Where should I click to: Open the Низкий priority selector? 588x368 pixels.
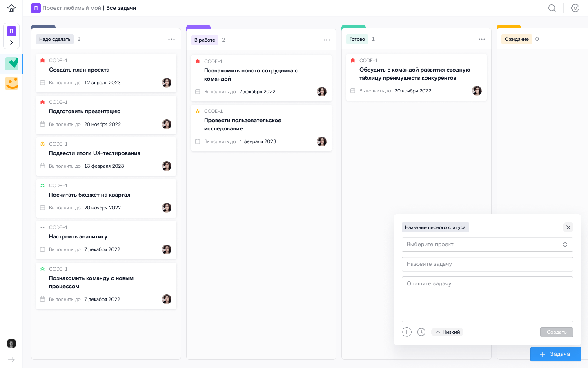click(x=447, y=332)
